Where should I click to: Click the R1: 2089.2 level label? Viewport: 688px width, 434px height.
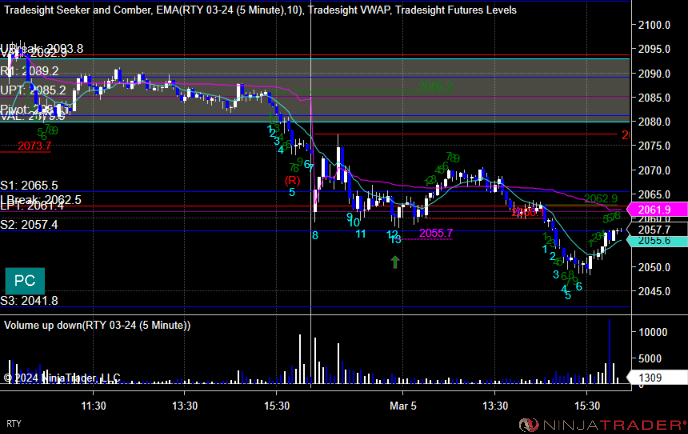(29, 71)
